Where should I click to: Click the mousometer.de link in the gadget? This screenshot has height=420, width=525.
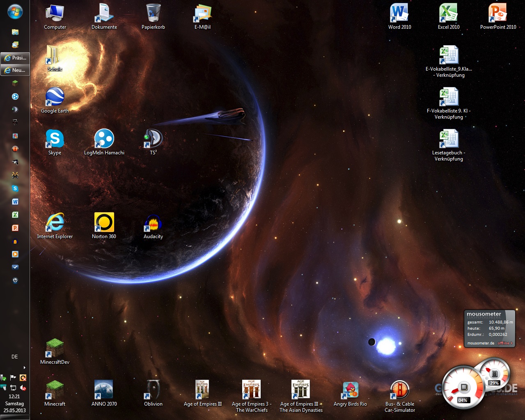coord(481,343)
